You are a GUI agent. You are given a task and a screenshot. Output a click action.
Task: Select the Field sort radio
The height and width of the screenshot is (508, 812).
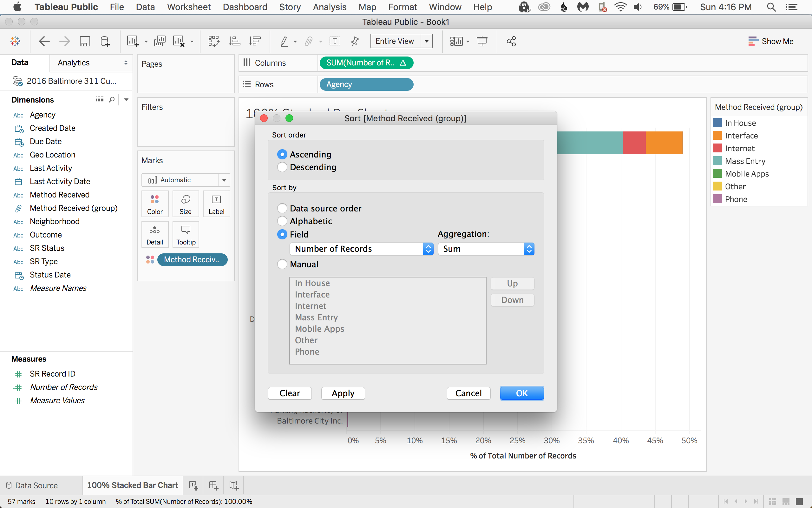282,234
